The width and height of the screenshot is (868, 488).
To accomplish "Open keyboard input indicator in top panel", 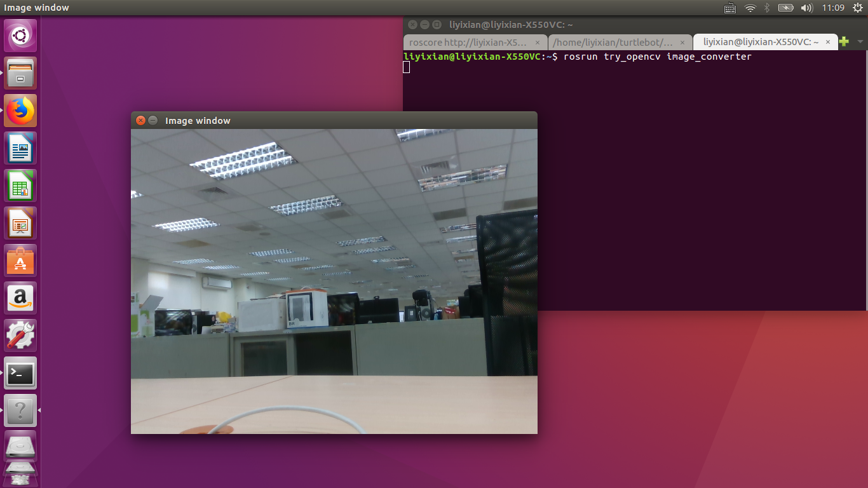I will pos(731,8).
